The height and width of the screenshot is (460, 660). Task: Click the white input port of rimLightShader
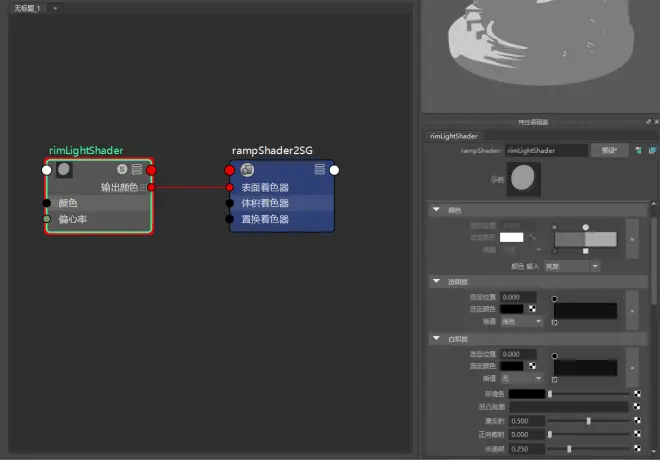click(47, 170)
